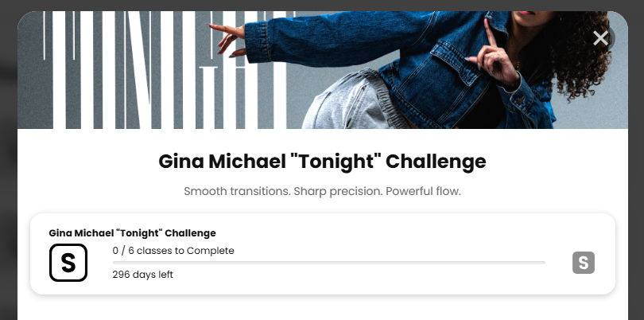Click the "296 days left" label

[x=143, y=275]
